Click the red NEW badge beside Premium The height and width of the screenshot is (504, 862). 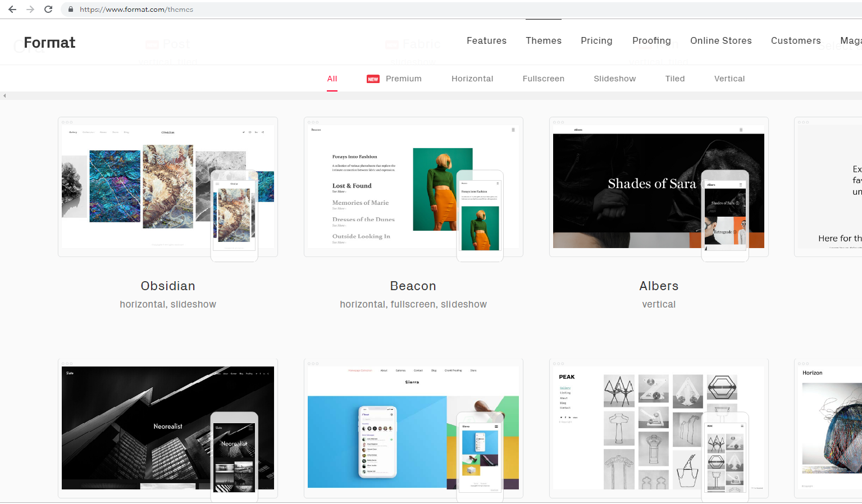[x=373, y=79]
